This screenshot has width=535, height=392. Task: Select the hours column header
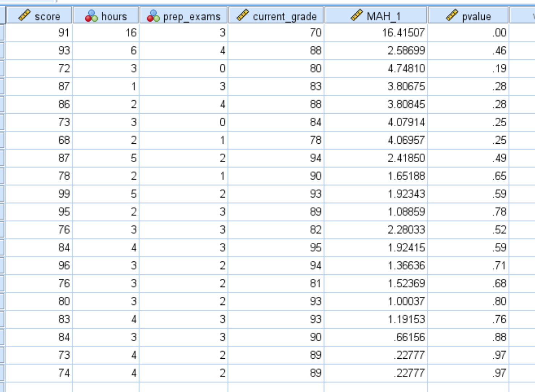106,16
